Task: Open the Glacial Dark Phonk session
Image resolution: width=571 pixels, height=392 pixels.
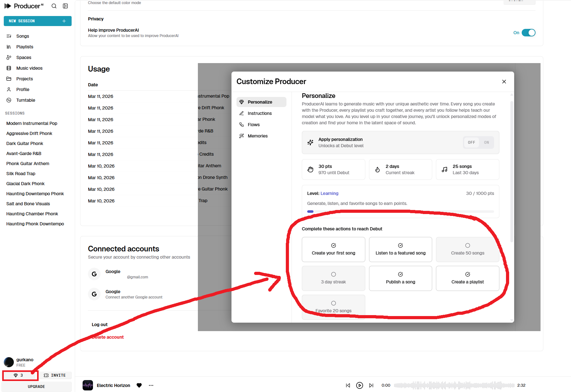Action: [x=25, y=184]
